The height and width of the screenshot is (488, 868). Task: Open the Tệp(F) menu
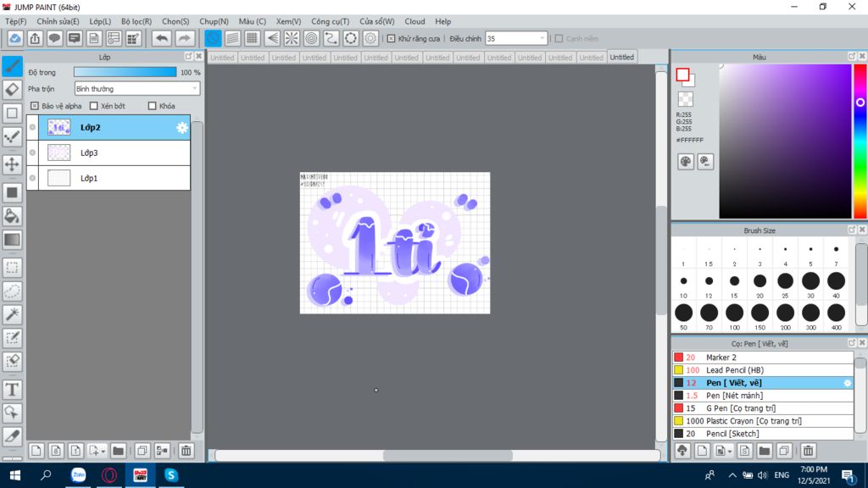[16, 21]
